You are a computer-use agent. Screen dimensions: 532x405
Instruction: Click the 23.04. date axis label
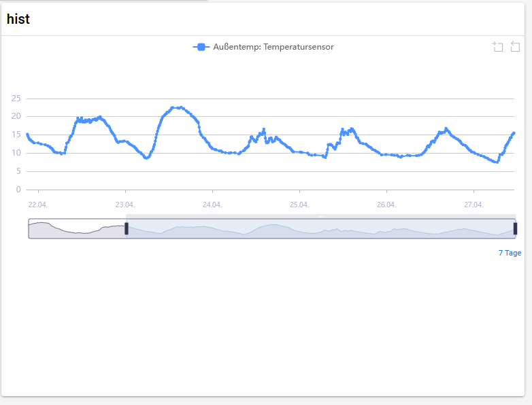[x=125, y=205]
